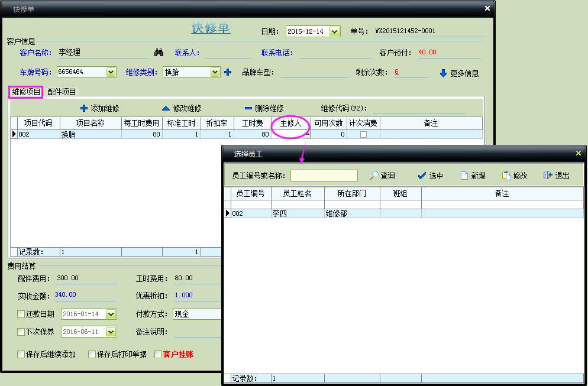Click the 主修人 column header
This screenshot has width=588, height=386.
291,124
